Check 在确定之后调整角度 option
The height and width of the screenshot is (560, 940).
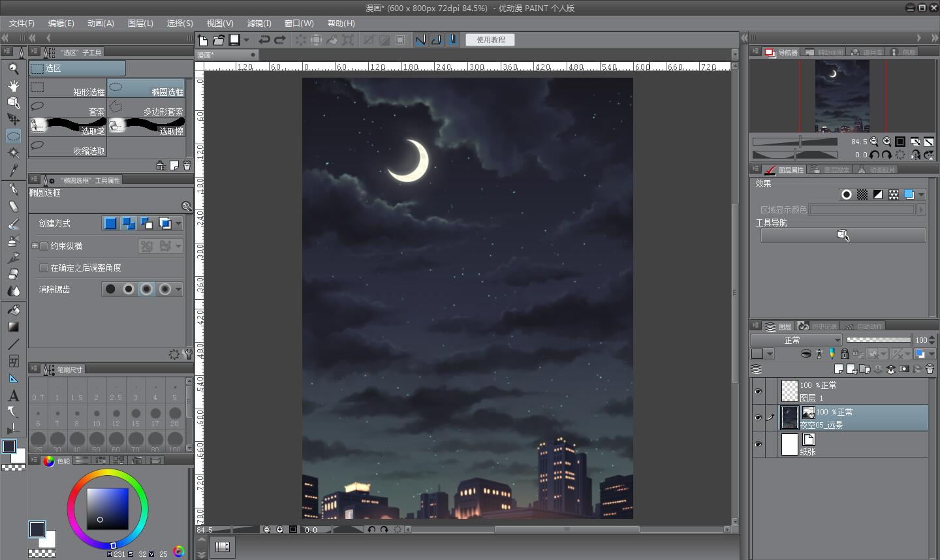coord(44,268)
